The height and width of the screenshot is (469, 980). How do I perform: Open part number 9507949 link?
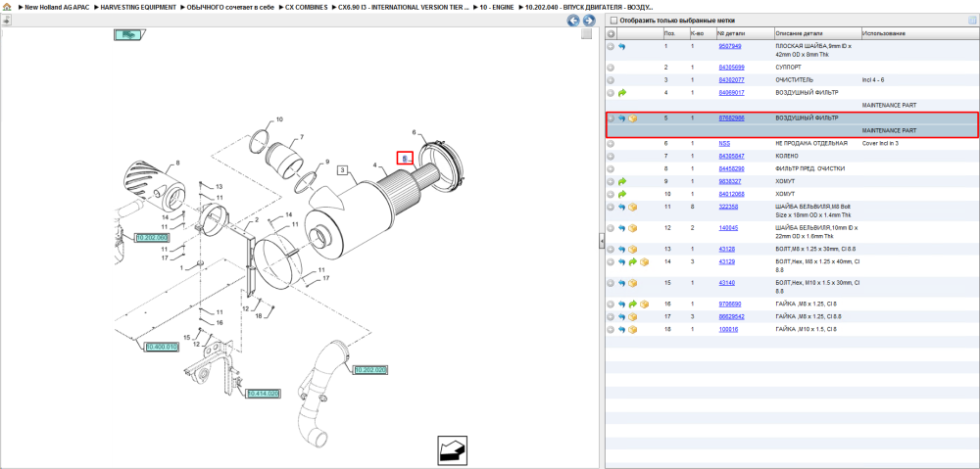[x=730, y=46]
